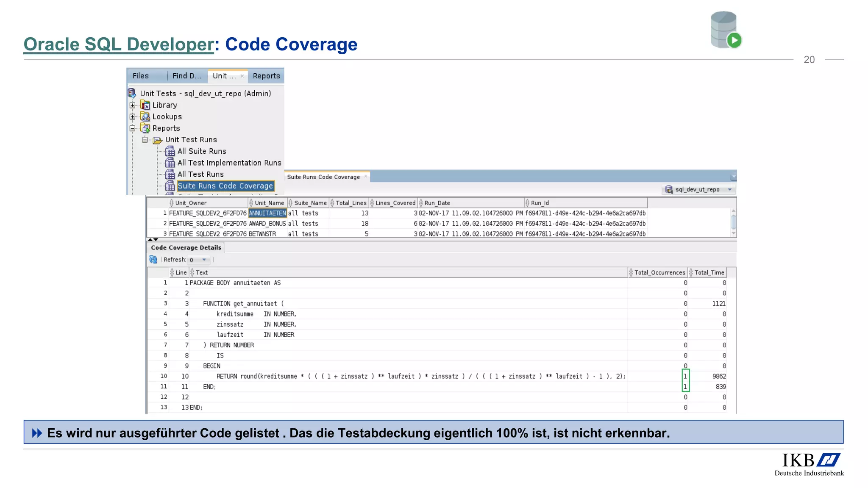
Task: Open the Oracle SQL Developer title link
Action: [x=119, y=44]
